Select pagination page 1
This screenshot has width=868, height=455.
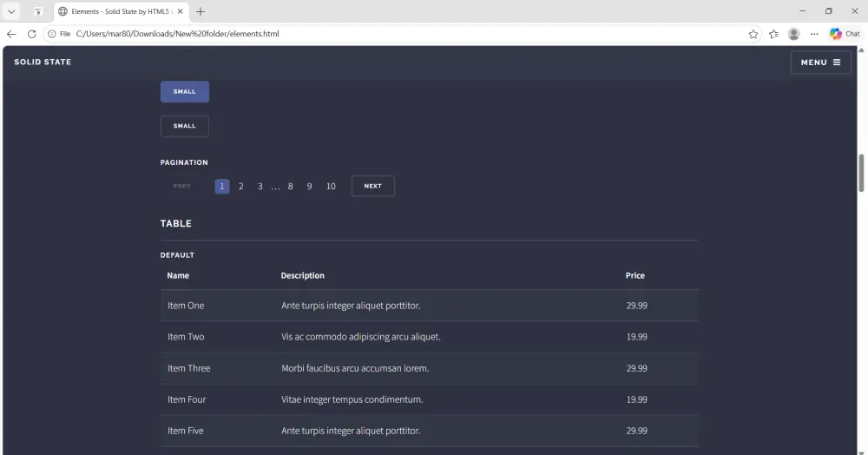click(x=222, y=187)
